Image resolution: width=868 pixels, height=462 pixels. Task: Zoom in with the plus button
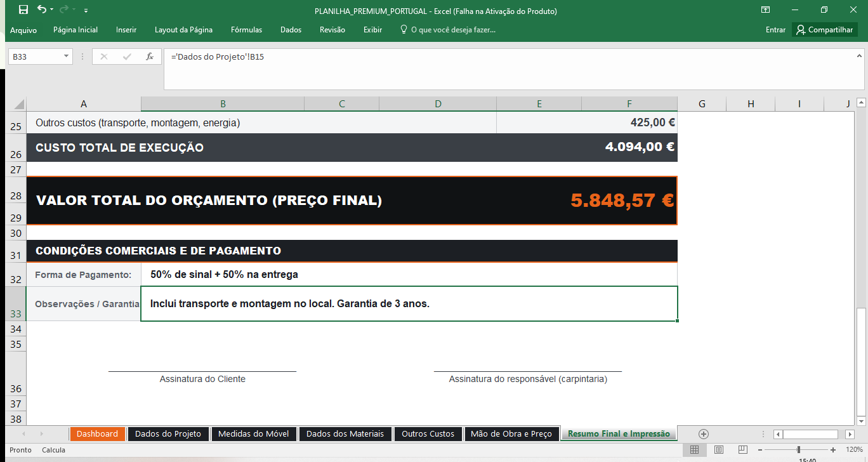click(833, 450)
